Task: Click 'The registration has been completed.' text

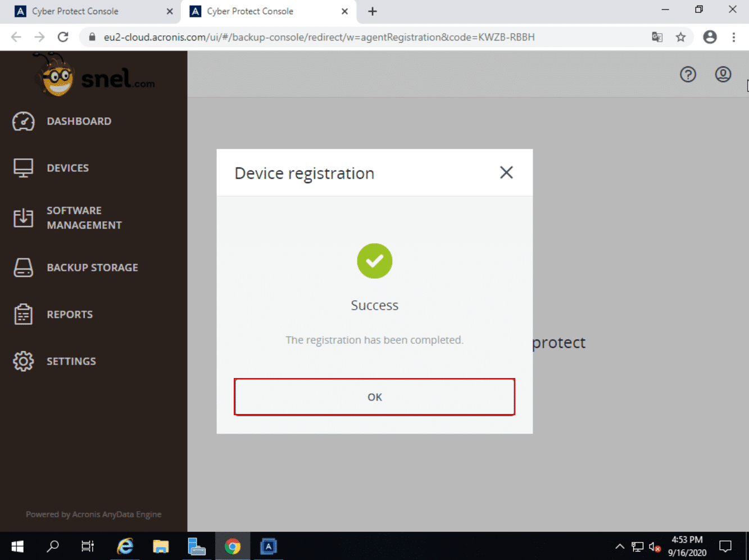Action: pyautogui.click(x=374, y=340)
